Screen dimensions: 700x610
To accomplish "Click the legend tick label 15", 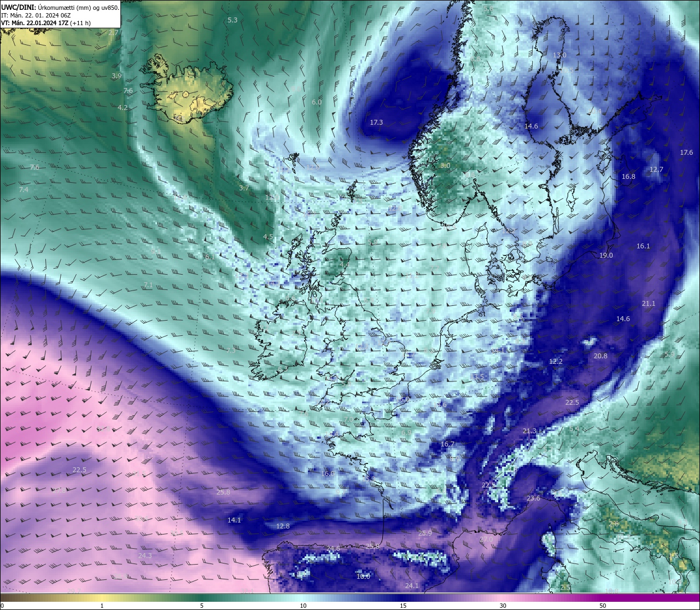I will tap(403, 606).
